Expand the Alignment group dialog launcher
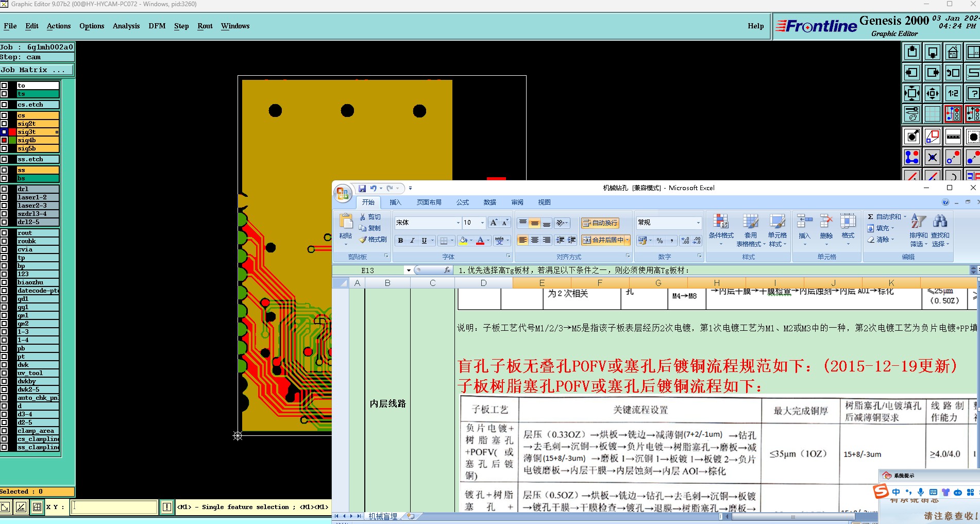Screen dimensions: 980x524 coord(628,256)
